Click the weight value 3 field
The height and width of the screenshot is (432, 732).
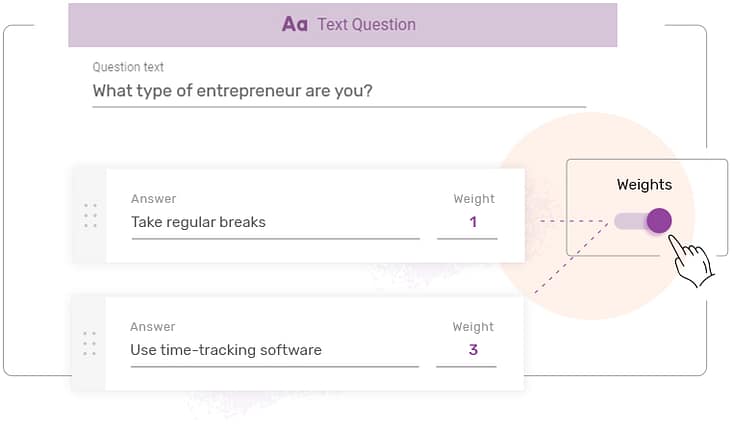point(473,350)
